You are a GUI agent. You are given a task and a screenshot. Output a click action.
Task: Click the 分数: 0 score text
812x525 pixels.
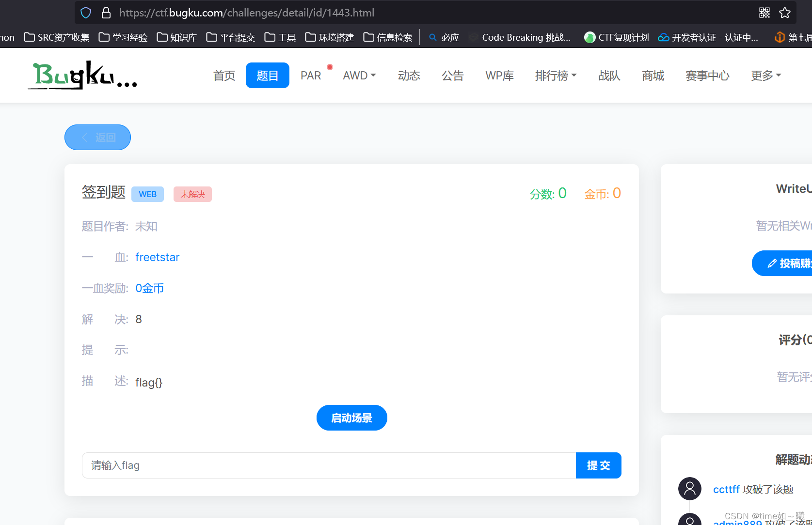548,194
